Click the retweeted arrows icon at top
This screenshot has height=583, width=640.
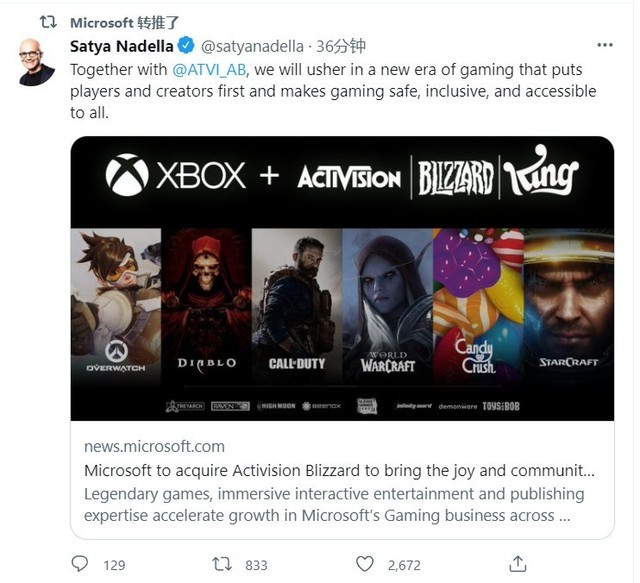(x=50, y=21)
